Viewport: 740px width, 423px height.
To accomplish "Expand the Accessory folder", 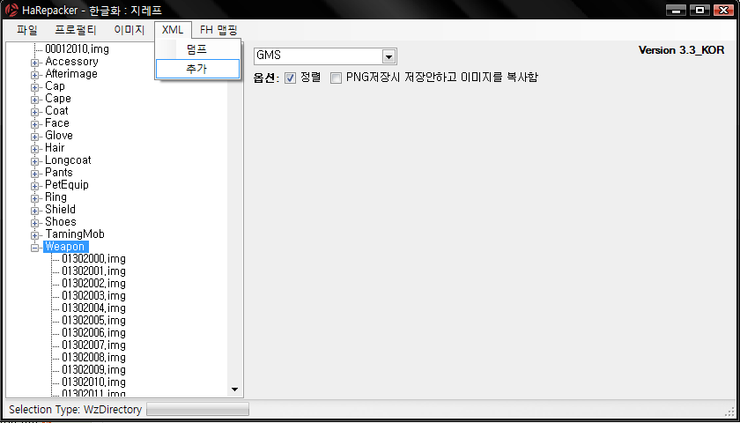I will 35,62.
